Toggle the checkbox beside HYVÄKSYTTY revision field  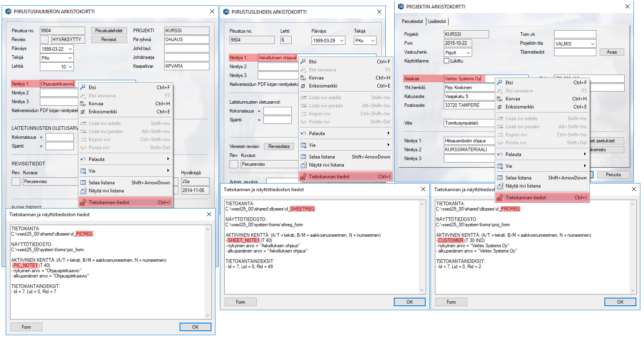point(44,40)
